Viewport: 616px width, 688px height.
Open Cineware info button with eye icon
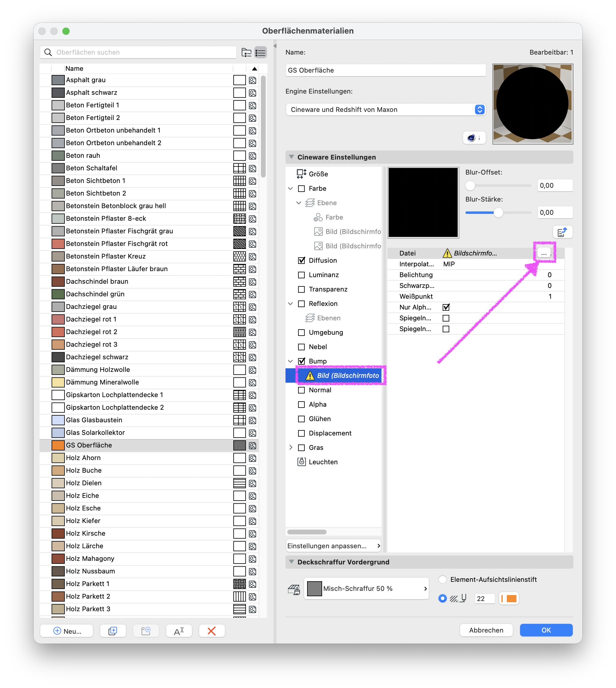pyautogui.click(x=474, y=138)
